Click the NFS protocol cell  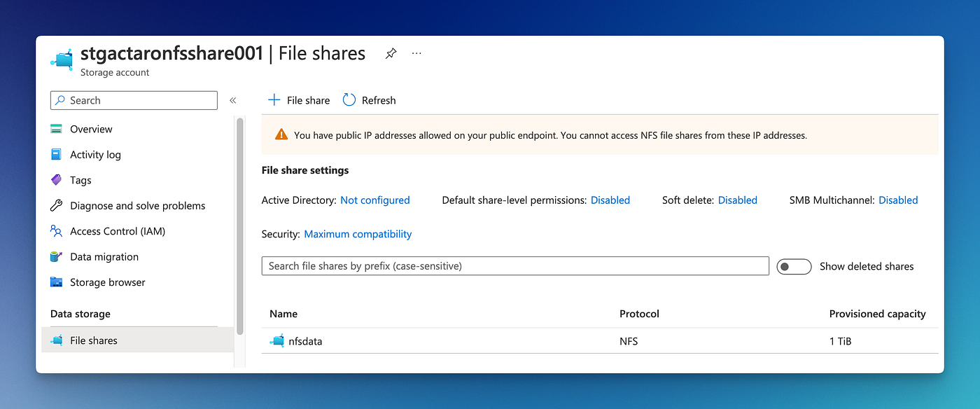tap(629, 341)
